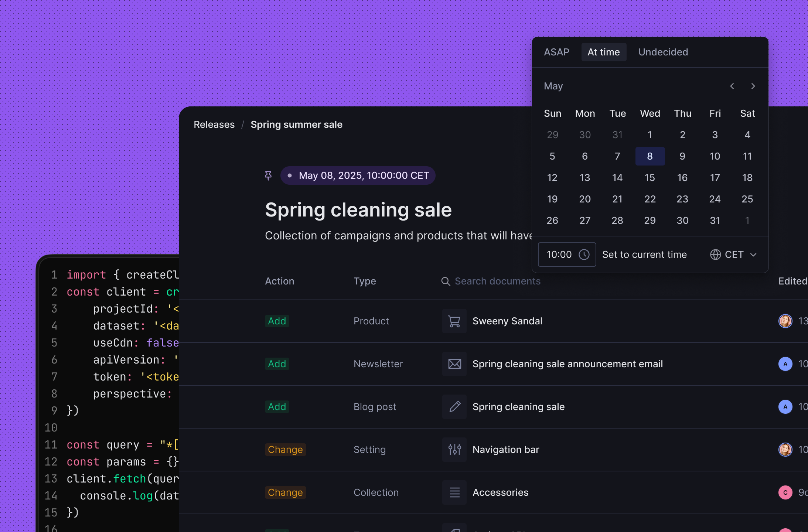The image size is (808, 532).
Task: Open Releases breadcrumb link
Action: click(x=214, y=125)
